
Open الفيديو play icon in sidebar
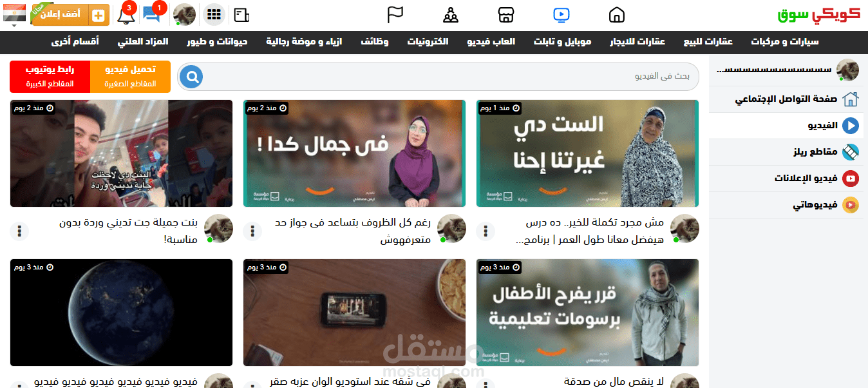point(851,126)
